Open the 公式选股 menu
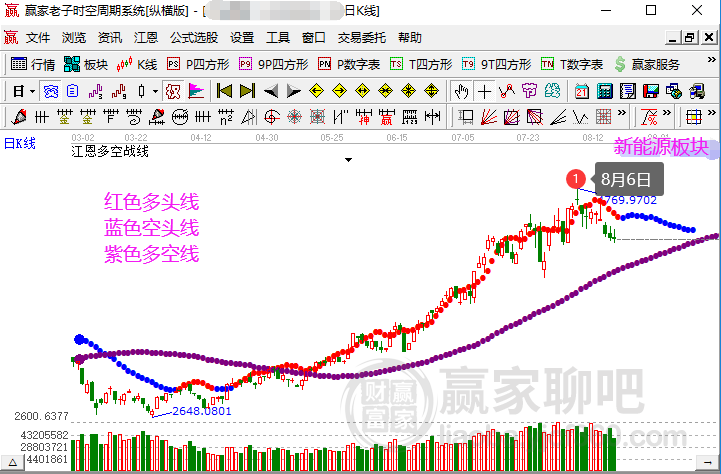The image size is (721, 474). 194,38
